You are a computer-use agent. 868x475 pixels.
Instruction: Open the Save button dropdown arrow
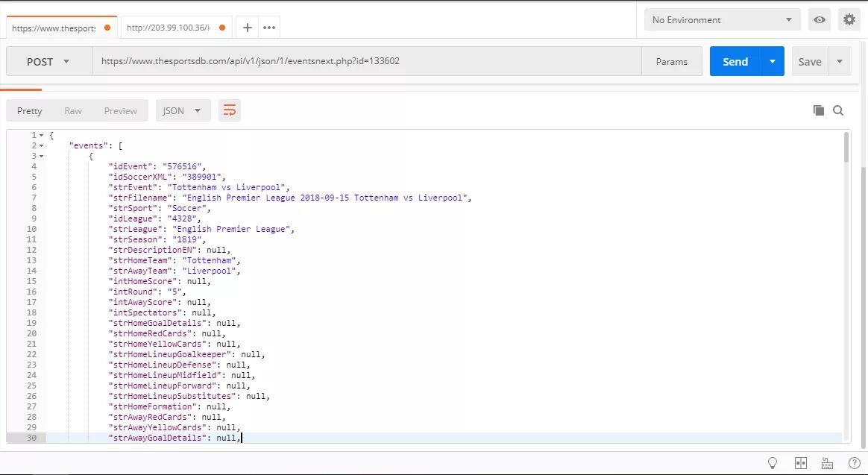840,61
